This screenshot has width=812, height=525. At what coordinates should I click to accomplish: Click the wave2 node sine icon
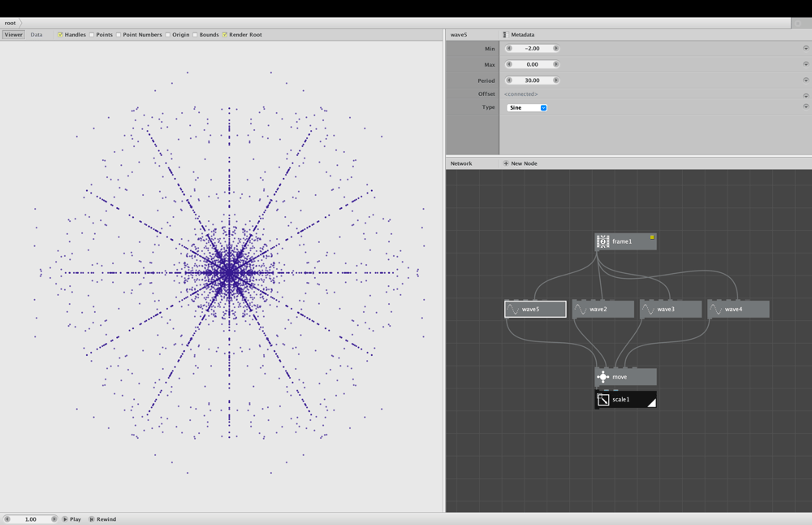coord(581,310)
